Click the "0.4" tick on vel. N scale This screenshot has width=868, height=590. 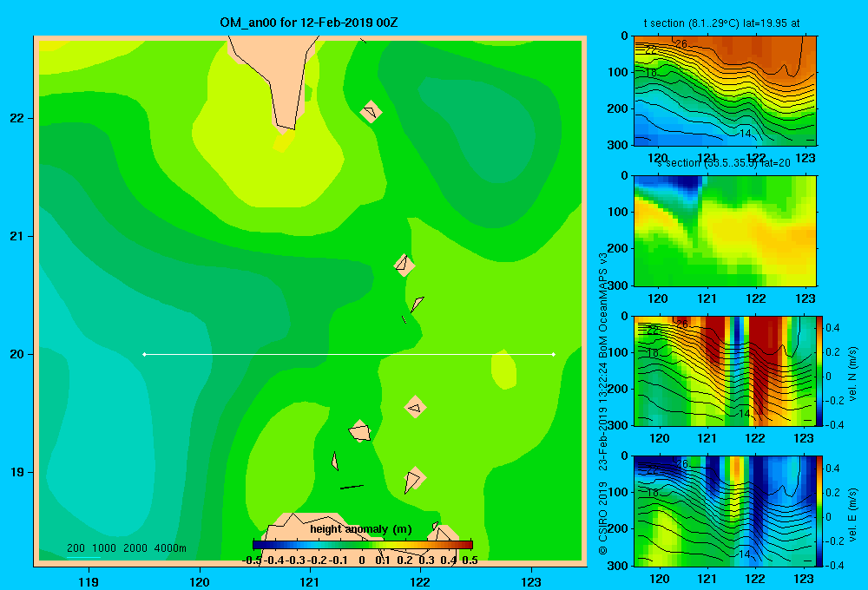(x=832, y=328)
